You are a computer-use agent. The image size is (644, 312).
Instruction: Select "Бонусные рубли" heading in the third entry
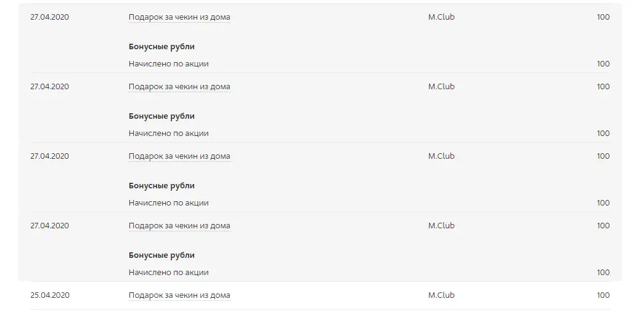pos(161,186)
